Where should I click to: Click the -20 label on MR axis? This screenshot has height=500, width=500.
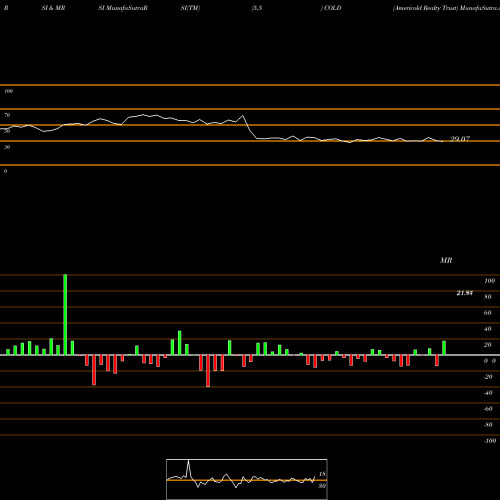coord(488,377)
